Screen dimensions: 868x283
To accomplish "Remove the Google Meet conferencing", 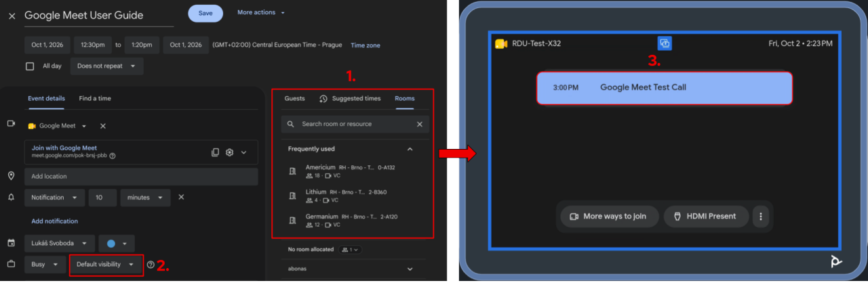I will click(103, 126).
